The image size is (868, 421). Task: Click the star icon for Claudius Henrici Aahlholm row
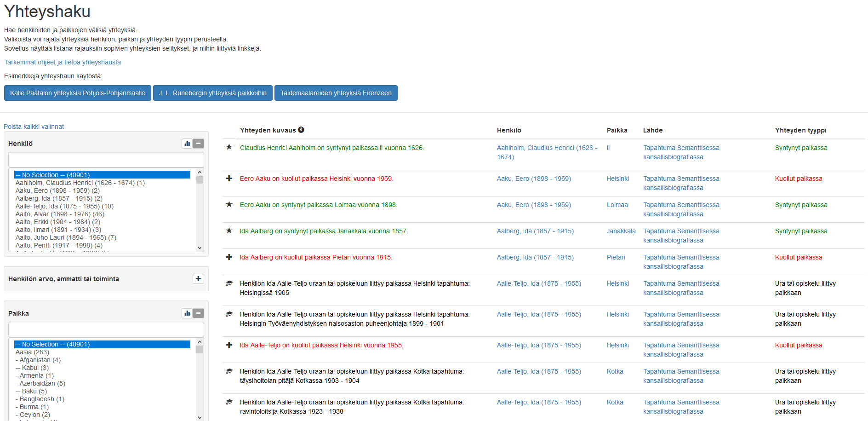coord(229,147)
